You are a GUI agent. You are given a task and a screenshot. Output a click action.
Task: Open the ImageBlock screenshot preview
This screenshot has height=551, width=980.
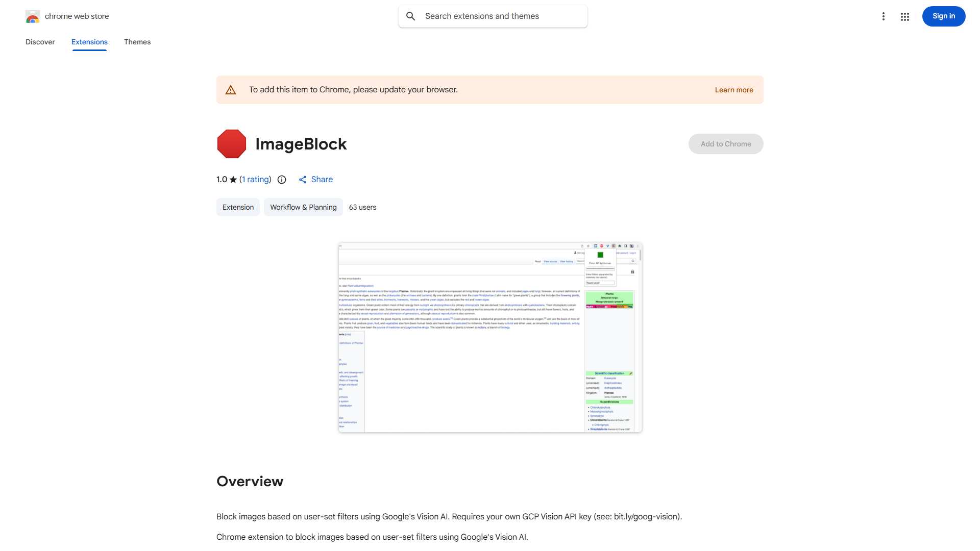click(490, 337)
